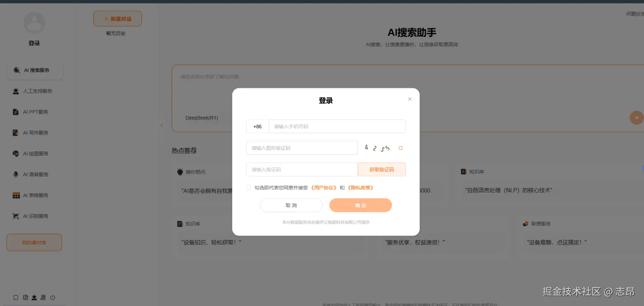This screenshot has width=644, height=306.
Task: Select the AI 搜索服务 sidebar item
Action: tap(35, 70)
